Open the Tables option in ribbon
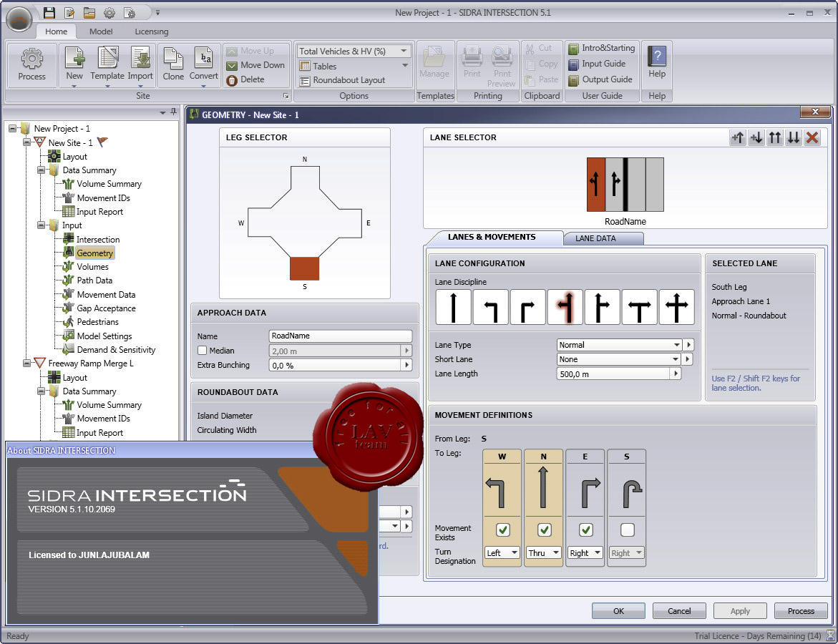The image size is (838, 644). click(x=354, y=67)
